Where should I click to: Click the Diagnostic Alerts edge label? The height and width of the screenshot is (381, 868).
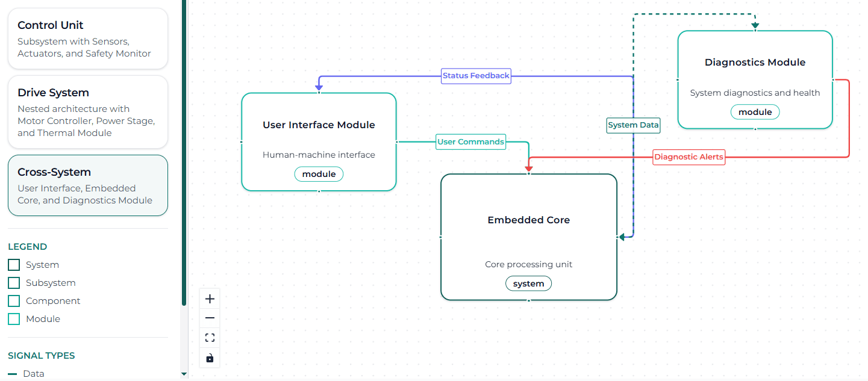pos(688,157)
